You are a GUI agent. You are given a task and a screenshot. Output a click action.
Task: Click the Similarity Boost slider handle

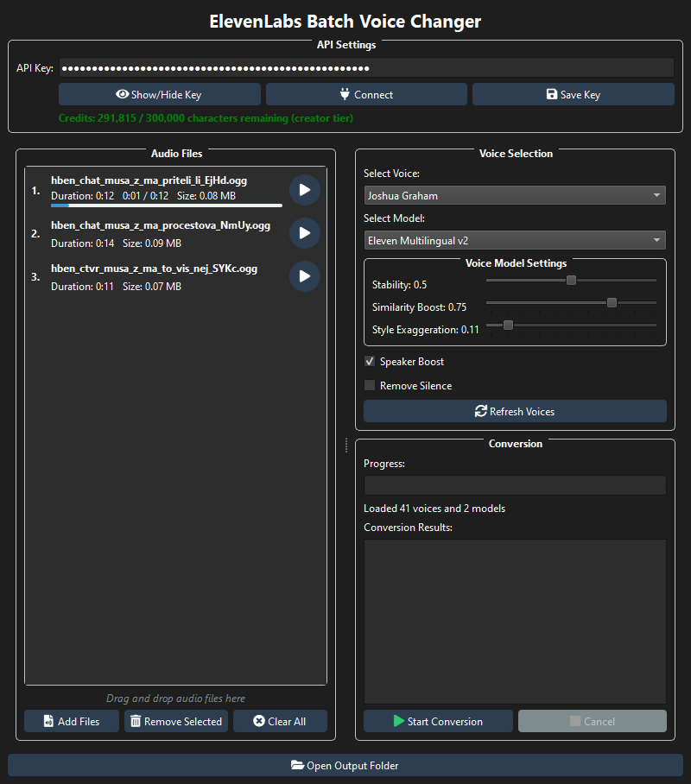click(612, 303)
